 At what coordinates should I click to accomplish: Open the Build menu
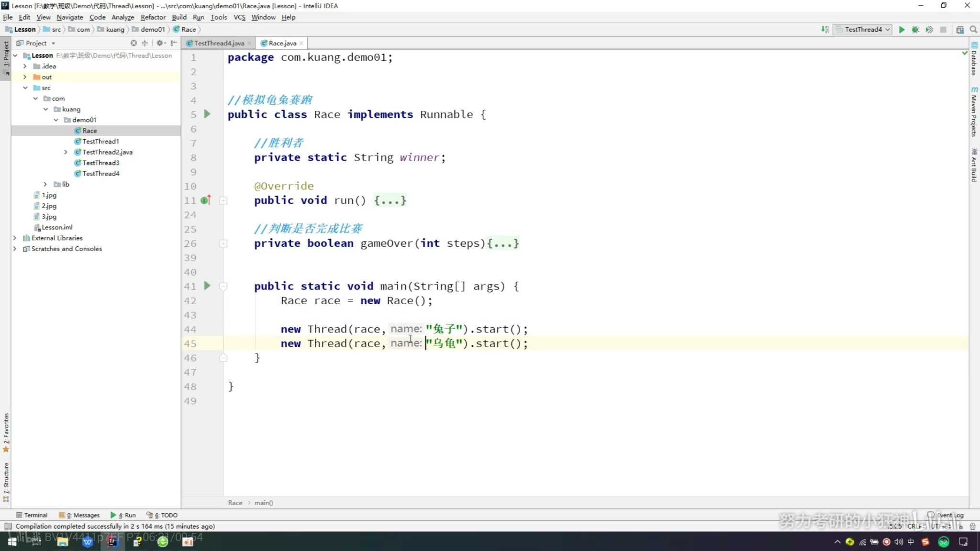(179, 17)
